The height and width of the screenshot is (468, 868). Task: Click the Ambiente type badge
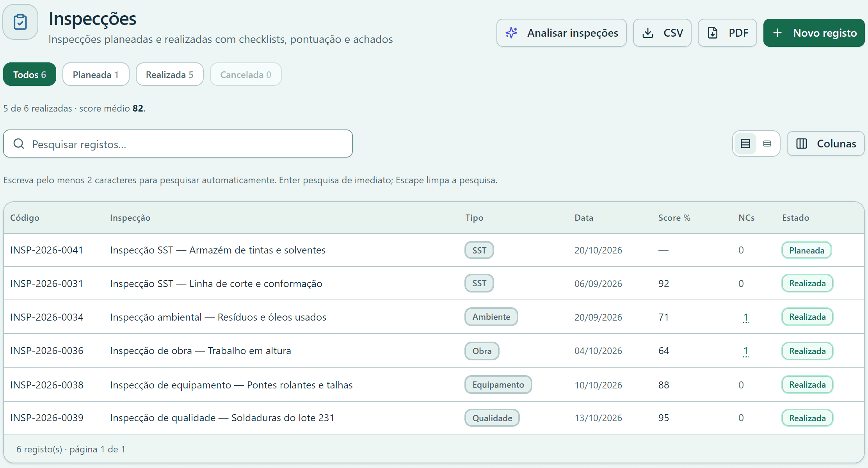(x=491, y=317)
